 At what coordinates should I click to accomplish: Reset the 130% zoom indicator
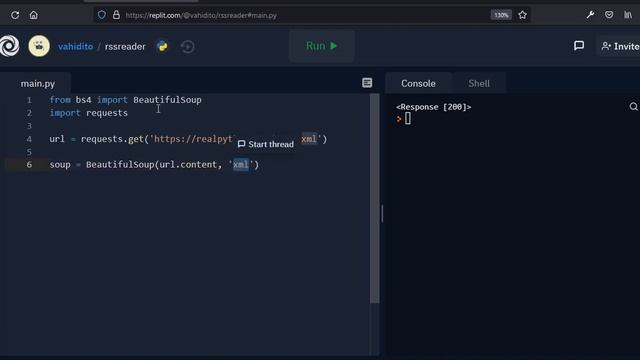point(501,15)
